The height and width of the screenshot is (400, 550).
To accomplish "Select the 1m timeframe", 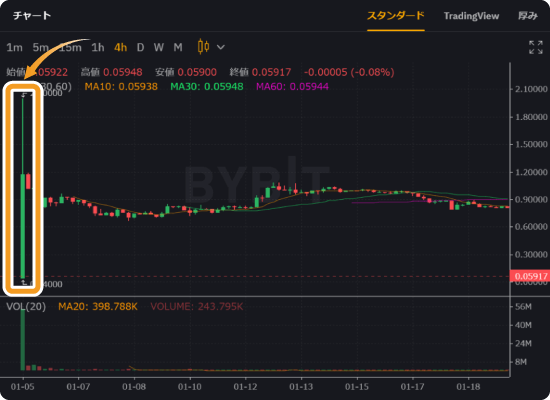I will click(x=14, y=47).
